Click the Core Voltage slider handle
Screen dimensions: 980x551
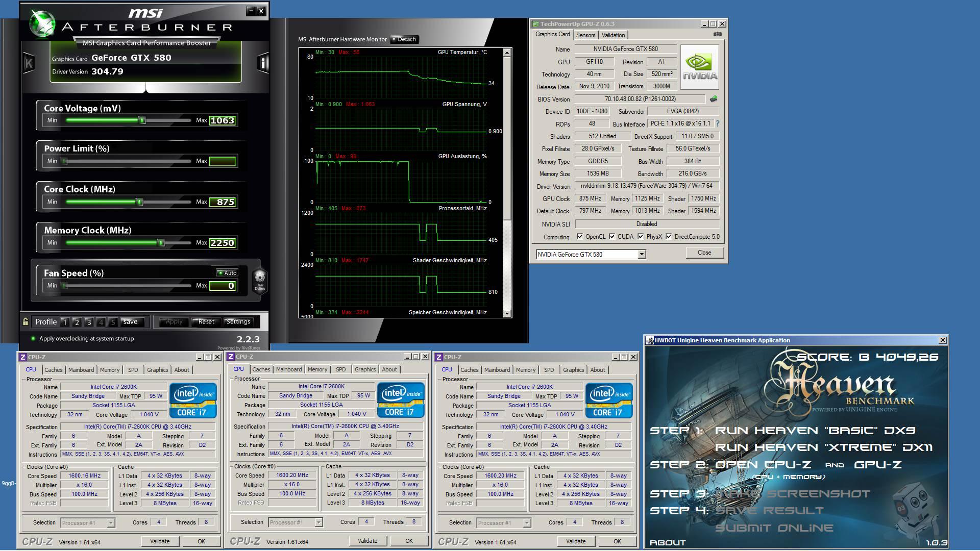click(142, 120)
